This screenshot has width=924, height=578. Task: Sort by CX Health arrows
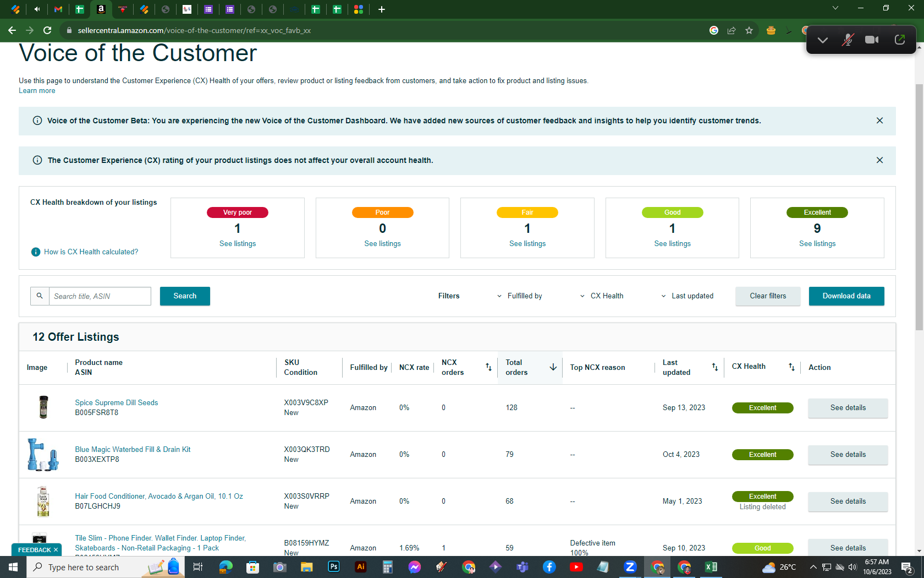[x=791, y=367]
